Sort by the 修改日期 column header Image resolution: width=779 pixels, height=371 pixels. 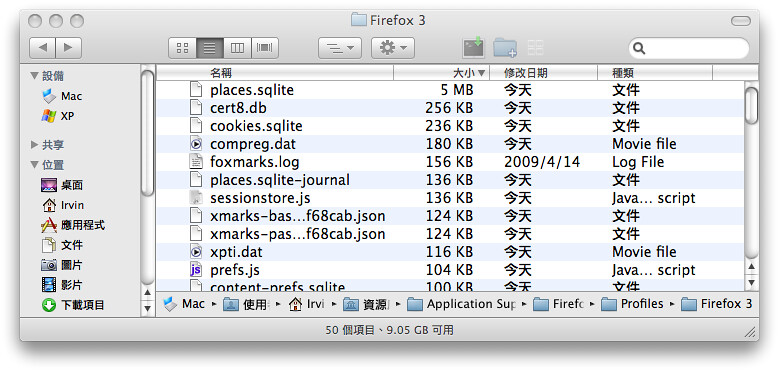(x=544, y=73)
